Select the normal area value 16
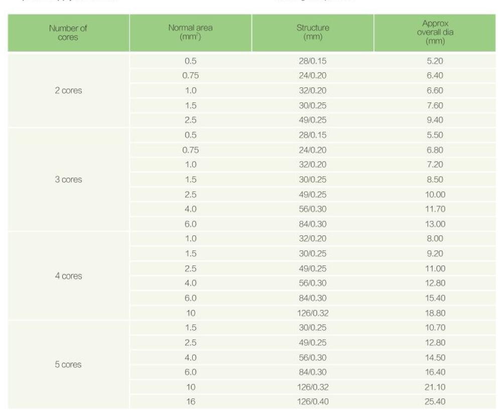The image size is (504, 420). pos(190,401)
